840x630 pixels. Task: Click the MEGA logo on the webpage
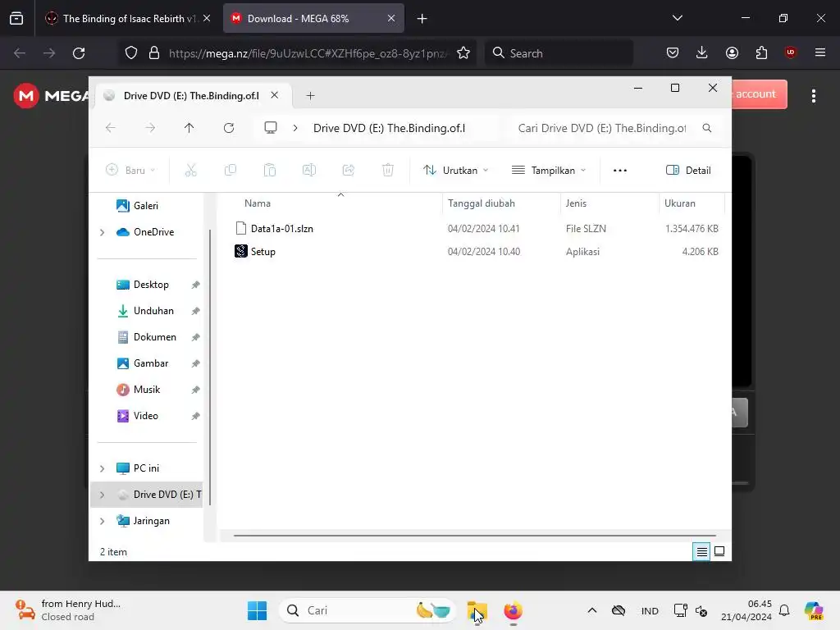pyautogui.click(x=52, y=96)
